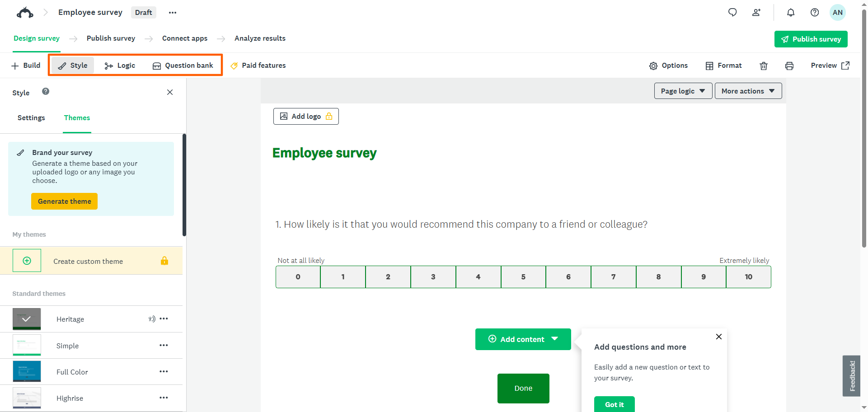This screenshot has width=868, height=412.
Task: Click the Employee survey title heading
Action: click(324, 153)
